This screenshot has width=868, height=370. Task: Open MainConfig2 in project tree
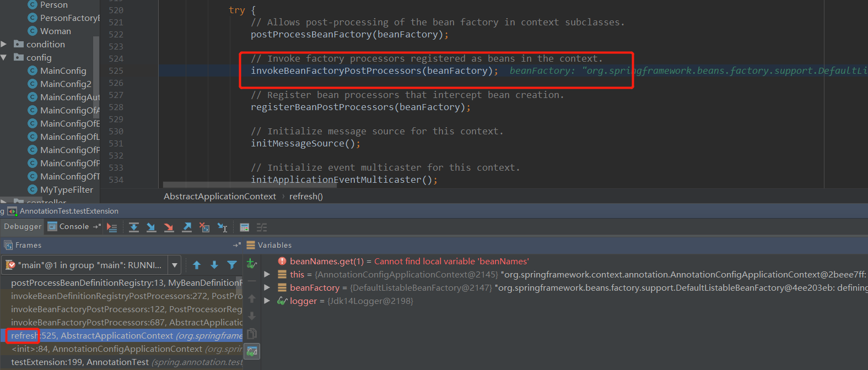pos(66,84)
